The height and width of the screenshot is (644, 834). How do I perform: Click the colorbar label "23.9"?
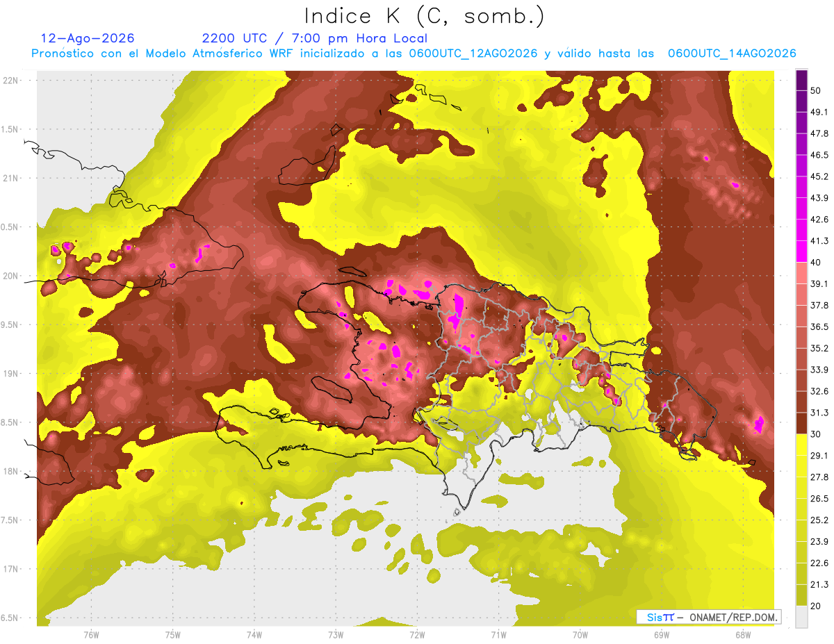819,542
